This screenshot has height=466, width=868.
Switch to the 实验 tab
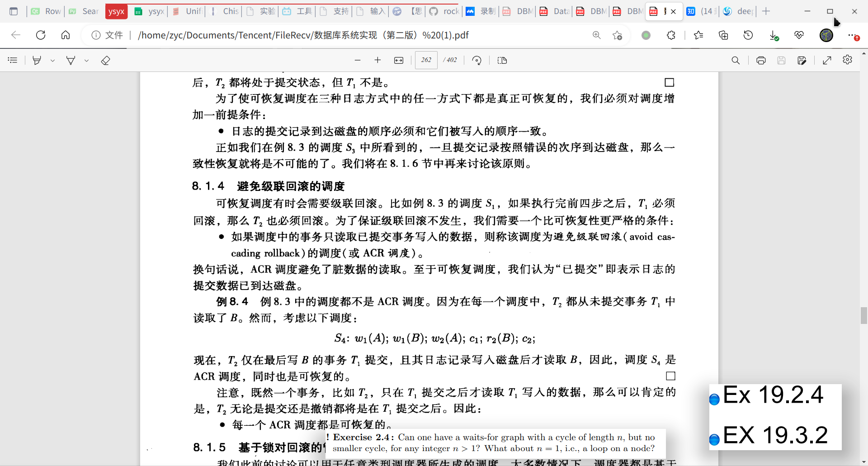[261, 11]
